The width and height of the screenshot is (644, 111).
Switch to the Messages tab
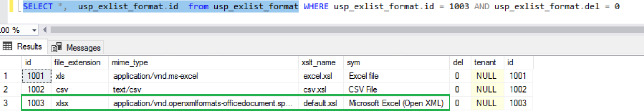(x=76, y=48)
